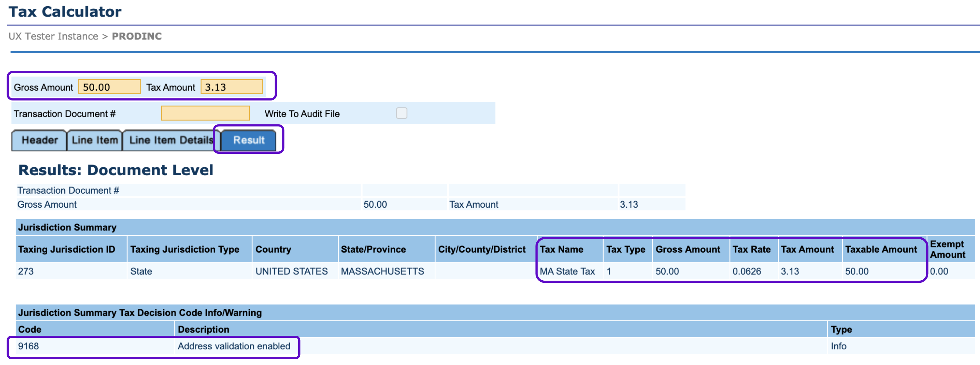The height and width of the screenshot is (365, 980).
Task: Click the MA State Tax cell
Action: pos(567,271)
